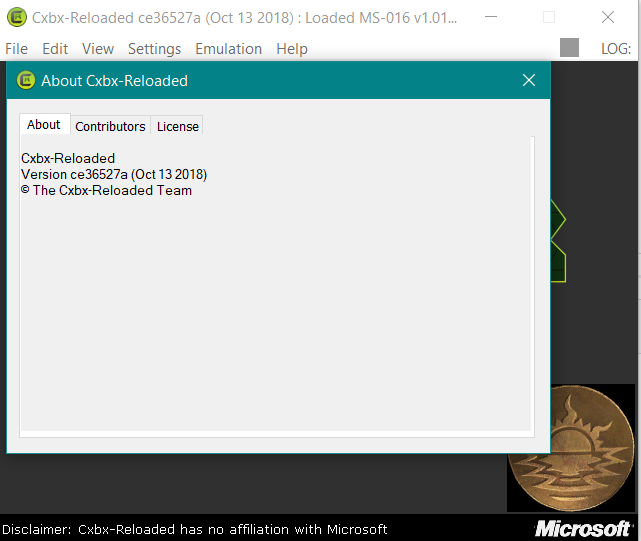Image resolution: width=641 pixels, height=541 pixels.
Task: Click the Cxbx-Reloaded icon in the About dialog title
Action: point(26,80)
